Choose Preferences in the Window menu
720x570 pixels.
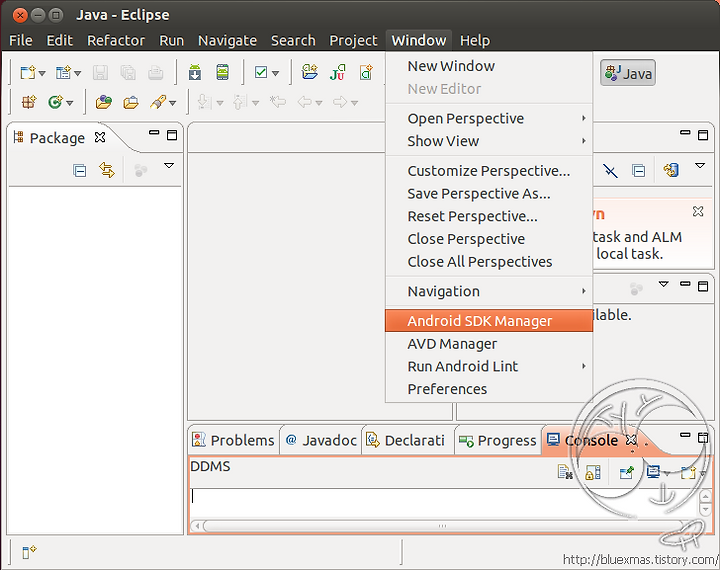(489, 389)
